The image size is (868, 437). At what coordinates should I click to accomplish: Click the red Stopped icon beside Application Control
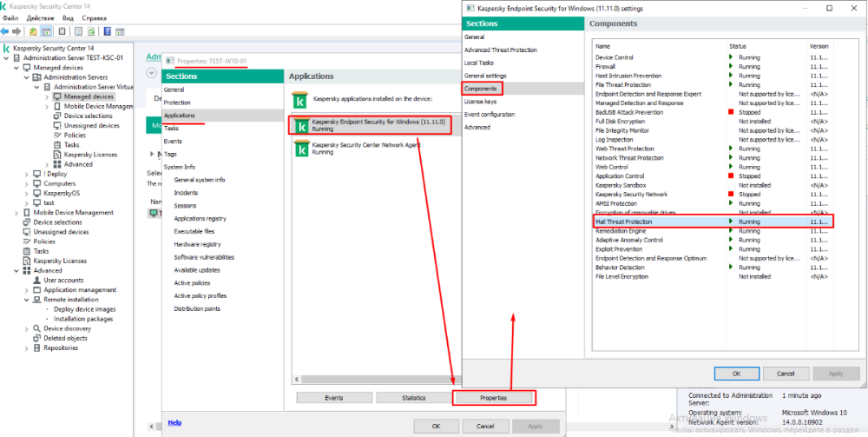(731, 175)
